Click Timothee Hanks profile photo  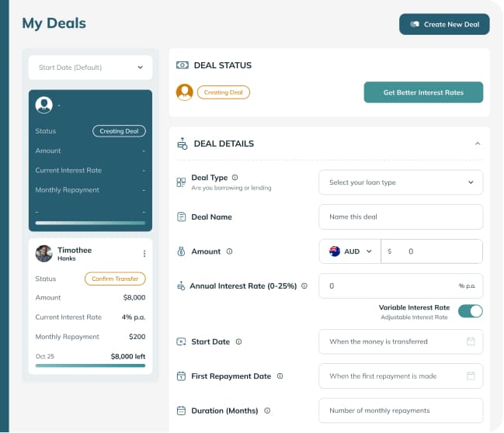(x=44, y=254)
